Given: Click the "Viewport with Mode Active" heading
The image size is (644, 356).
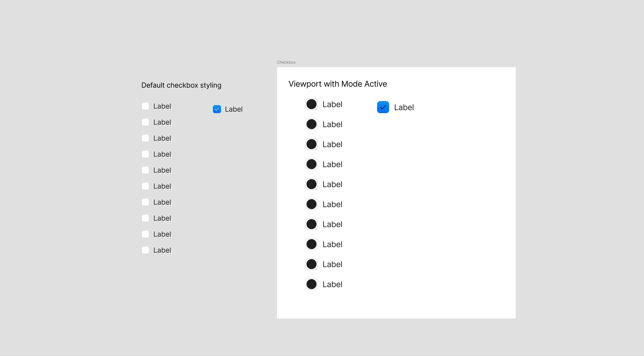Looking at the screenshot, I should click(338, 84).
